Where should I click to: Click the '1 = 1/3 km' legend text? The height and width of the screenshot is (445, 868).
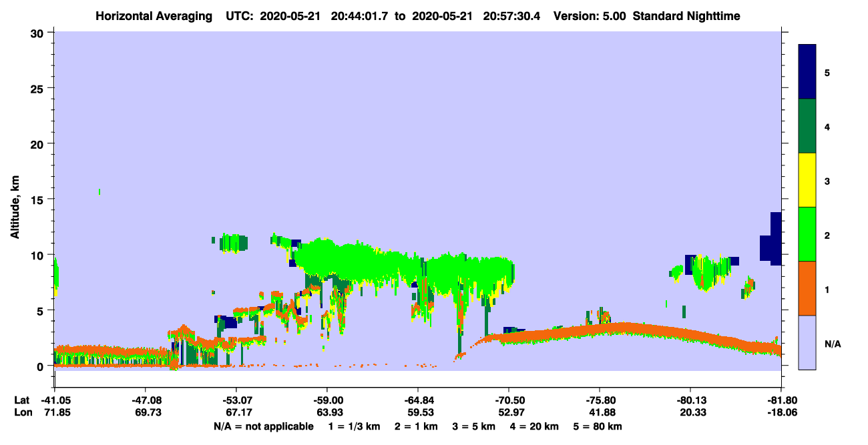click(355, 426)
